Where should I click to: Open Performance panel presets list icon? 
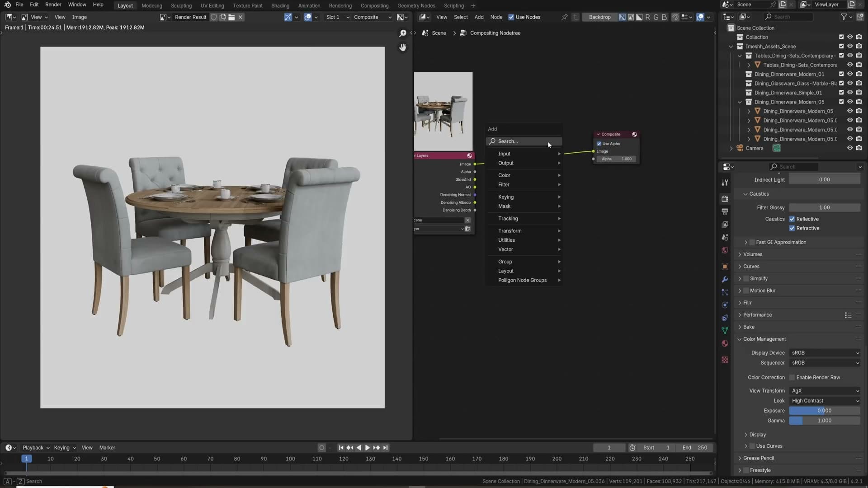(x=848, y=315)
